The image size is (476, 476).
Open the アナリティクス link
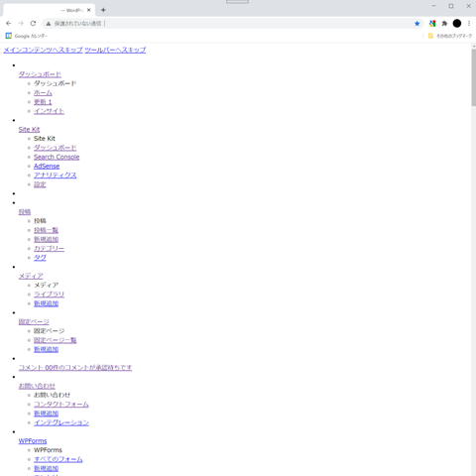tap(55, 176)
